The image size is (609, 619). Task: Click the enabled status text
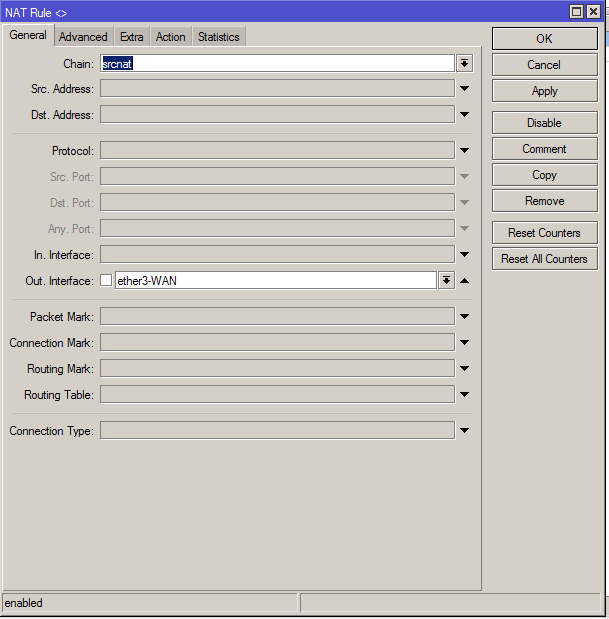click(23, 603)
